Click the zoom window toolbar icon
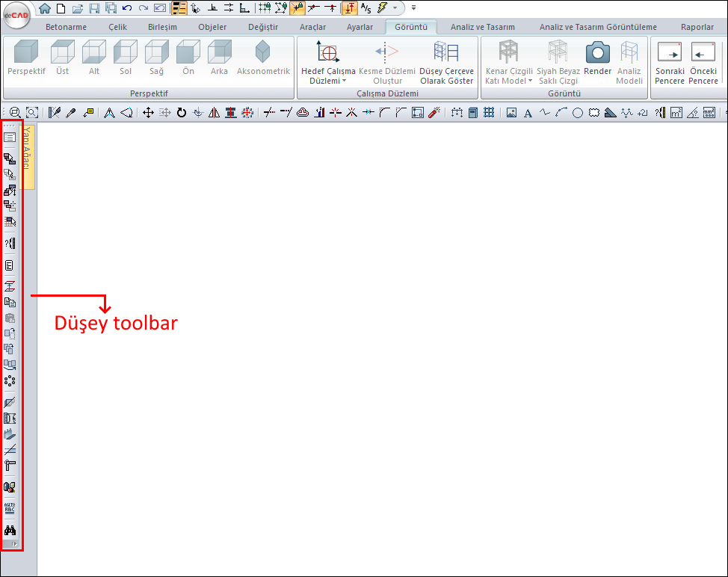This screenshot has width=728, height=577. [x=32, y=112]
